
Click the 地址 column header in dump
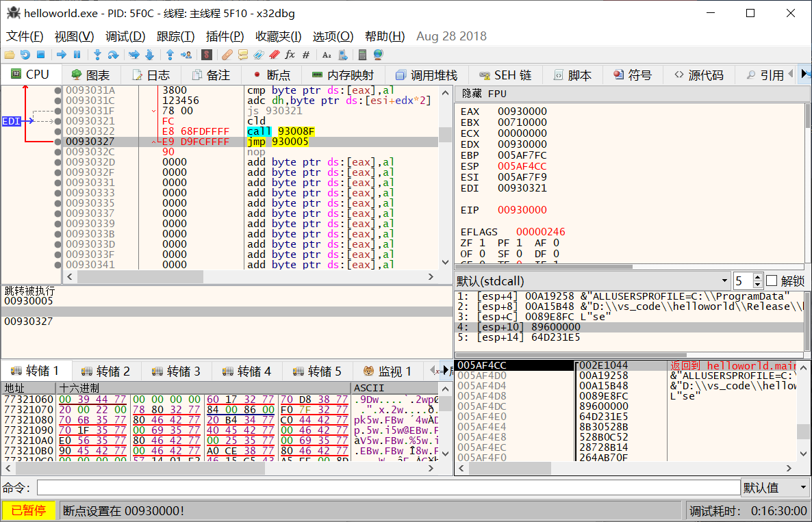click(x=29, y=388)
